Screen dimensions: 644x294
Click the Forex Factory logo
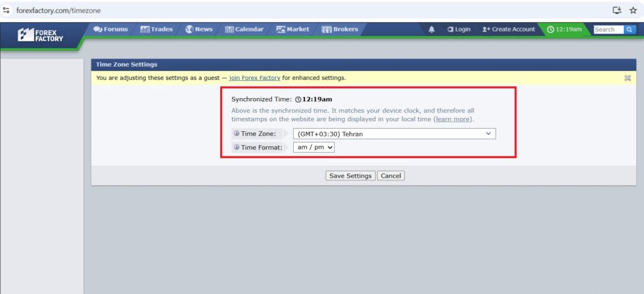click(41, 35)
